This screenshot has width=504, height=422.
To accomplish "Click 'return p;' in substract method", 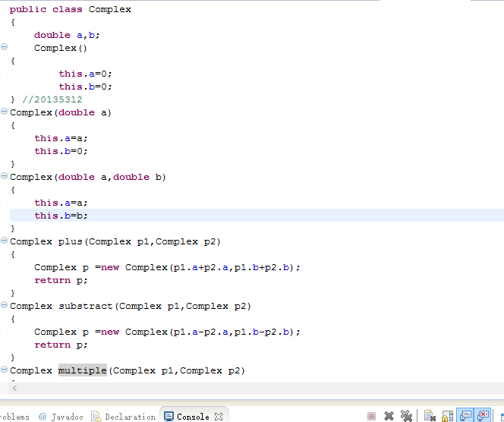I will click(x=61, y=345).
